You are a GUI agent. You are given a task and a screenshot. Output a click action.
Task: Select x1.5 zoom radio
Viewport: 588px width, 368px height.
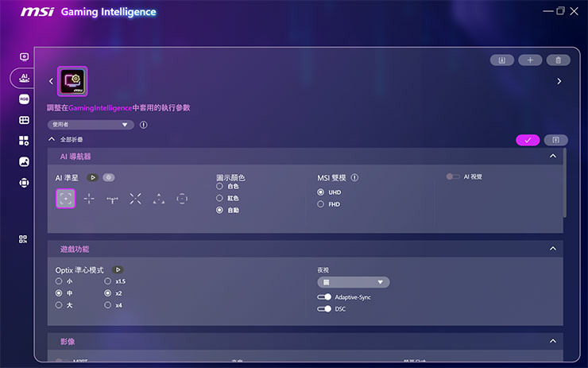click(x=108, y=281)
